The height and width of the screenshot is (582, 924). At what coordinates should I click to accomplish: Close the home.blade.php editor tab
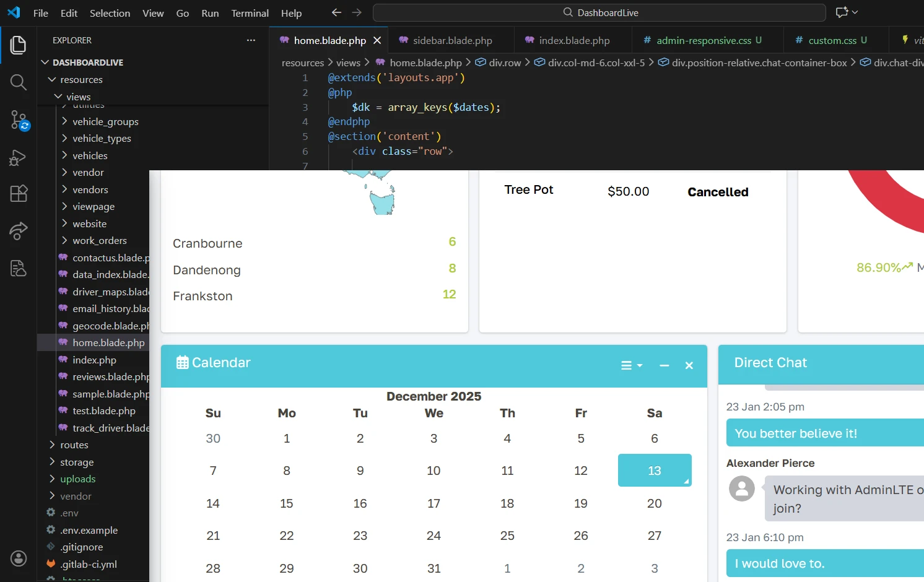pyautogui.click(x=377, y=40)
